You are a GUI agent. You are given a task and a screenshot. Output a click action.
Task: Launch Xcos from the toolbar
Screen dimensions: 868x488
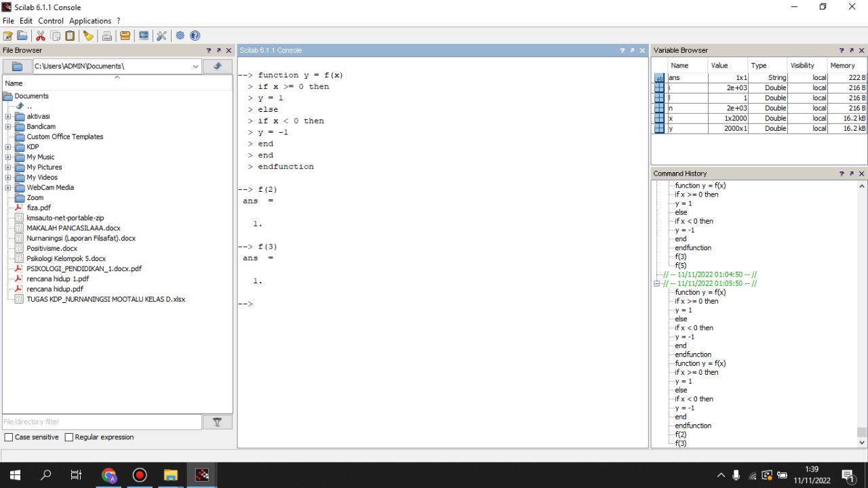[144, 35]
